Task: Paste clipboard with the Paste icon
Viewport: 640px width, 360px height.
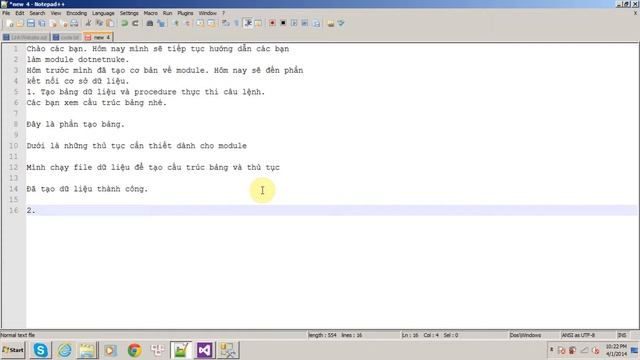Action: click(110, 23)
